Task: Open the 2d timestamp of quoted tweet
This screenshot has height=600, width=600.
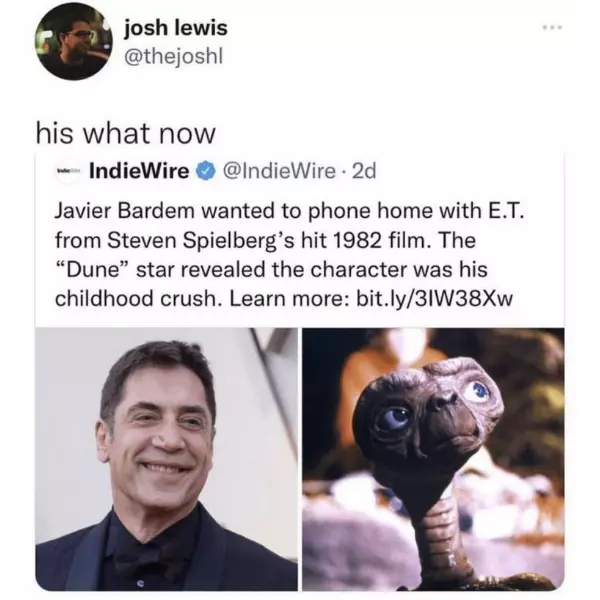Action: click(x=364, y=171)
